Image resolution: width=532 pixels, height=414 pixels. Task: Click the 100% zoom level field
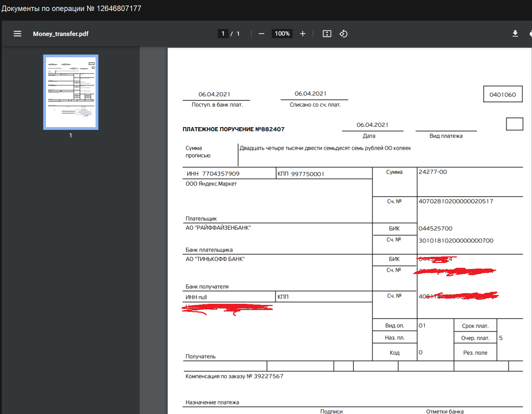pos(282,34)
